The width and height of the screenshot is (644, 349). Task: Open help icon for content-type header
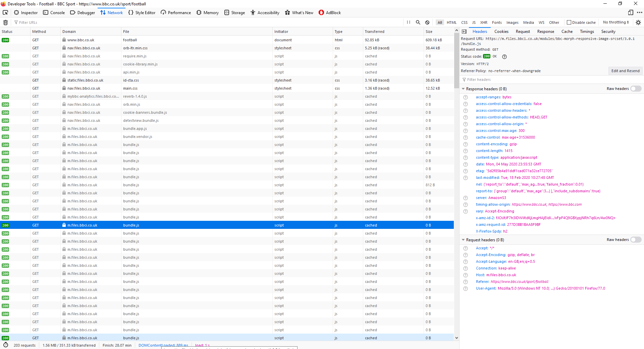(466, 158)
